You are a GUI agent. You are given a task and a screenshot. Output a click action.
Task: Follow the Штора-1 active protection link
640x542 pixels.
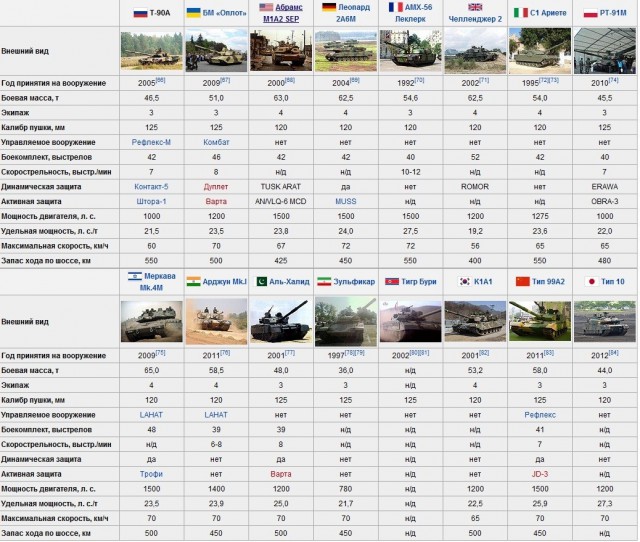point(151,202)
